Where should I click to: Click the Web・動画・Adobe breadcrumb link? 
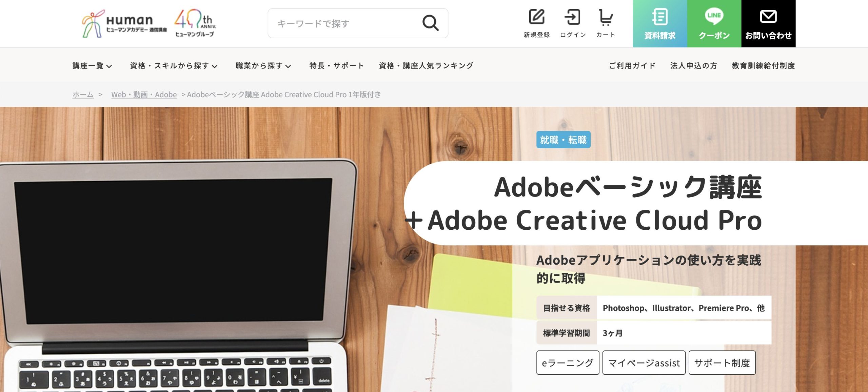[144, 95]
